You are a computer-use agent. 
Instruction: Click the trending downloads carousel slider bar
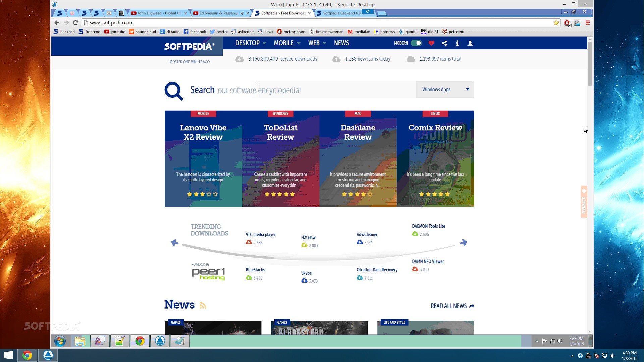pyautogui.click(x=228, y=252)
